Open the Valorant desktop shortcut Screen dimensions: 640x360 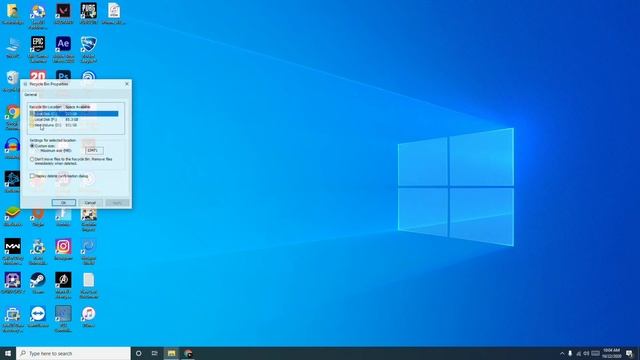tap(63, 12)
